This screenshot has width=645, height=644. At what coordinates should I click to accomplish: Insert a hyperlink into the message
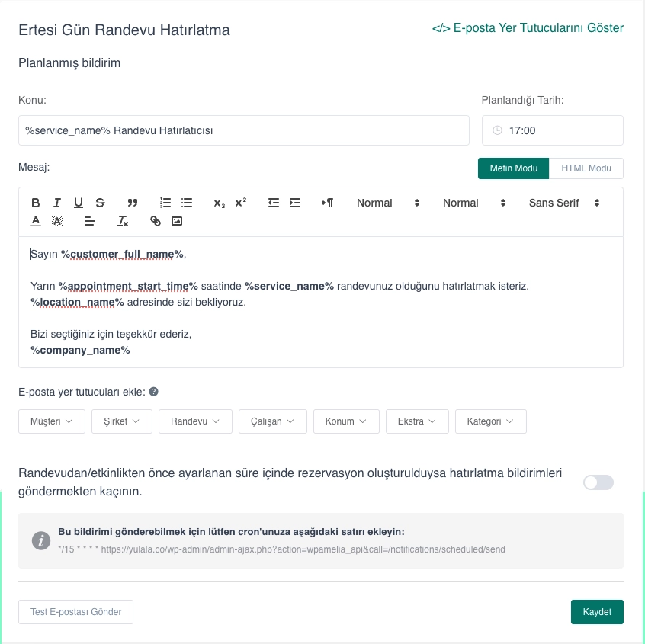(156, 222)
